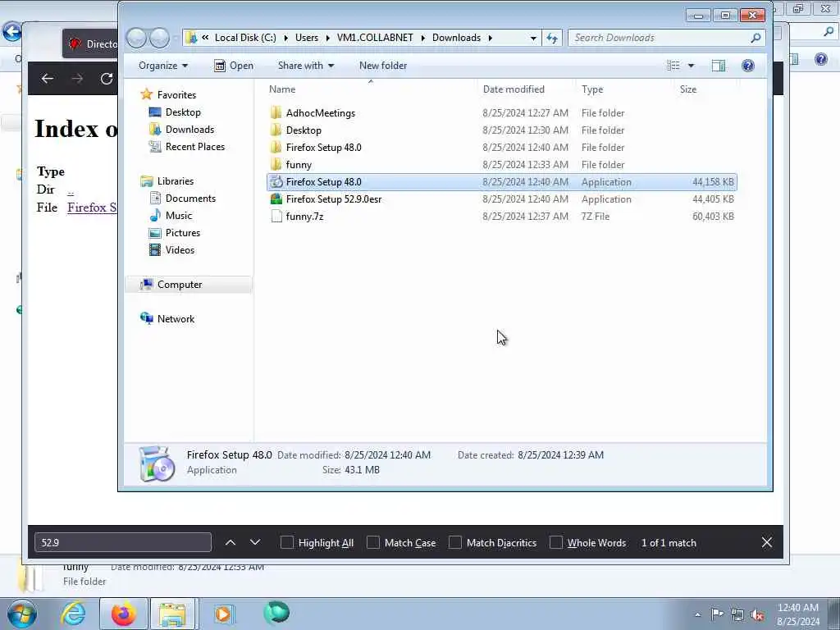Open the AdhocMeetings folder
The height and width of the screenshot is (630, 840).
[x=321, y=113]
